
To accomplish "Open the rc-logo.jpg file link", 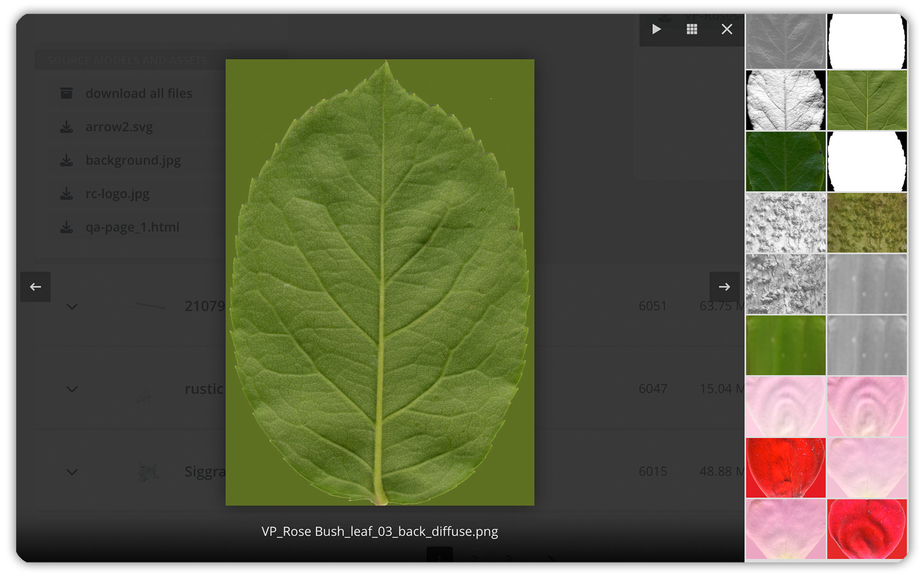I will [117, 194].
